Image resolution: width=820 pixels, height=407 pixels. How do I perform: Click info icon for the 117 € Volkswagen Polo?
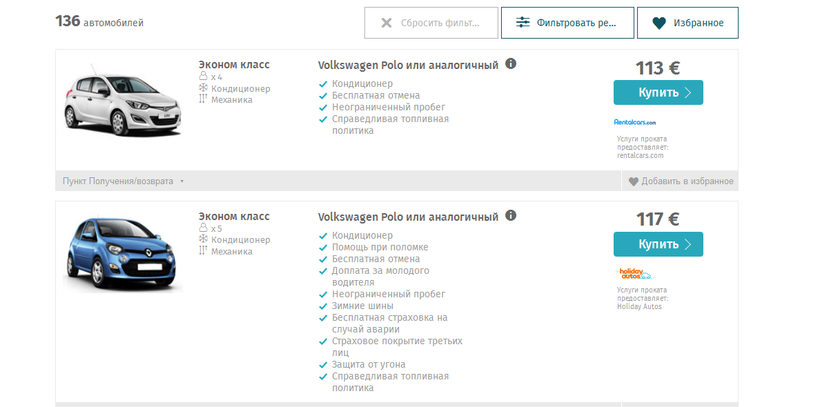[x=511, y=215]
